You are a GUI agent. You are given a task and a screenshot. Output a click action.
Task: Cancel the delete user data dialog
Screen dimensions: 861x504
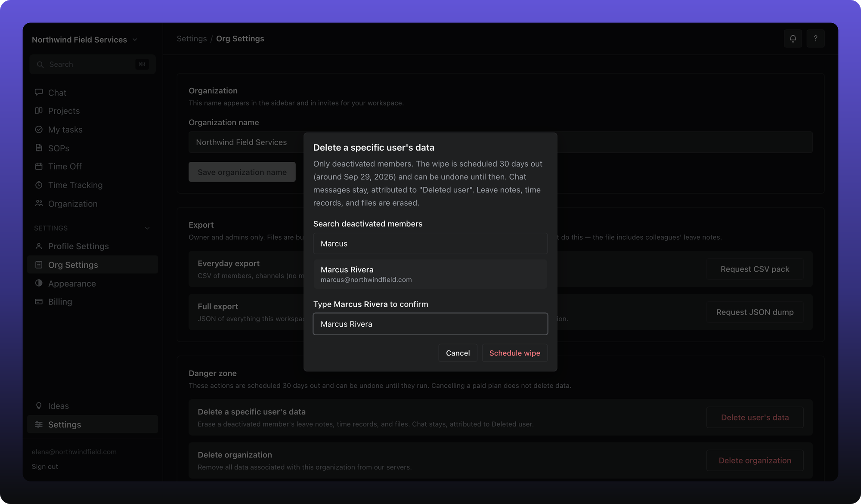click(458, 353)
